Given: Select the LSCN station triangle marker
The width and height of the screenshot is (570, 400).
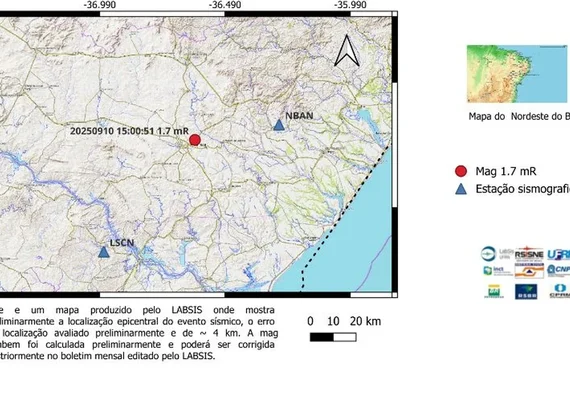Looking at the screenshot, I should click(104, 252).
